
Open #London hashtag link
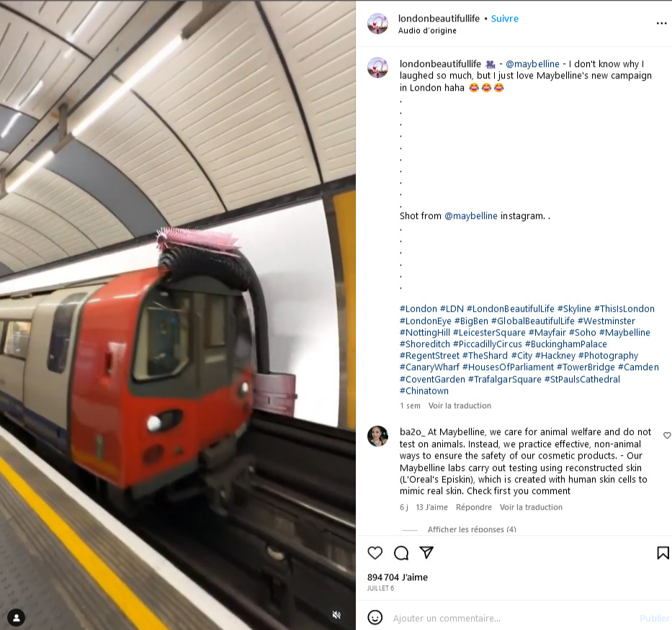pyautogui.click(x=418, y=309)
